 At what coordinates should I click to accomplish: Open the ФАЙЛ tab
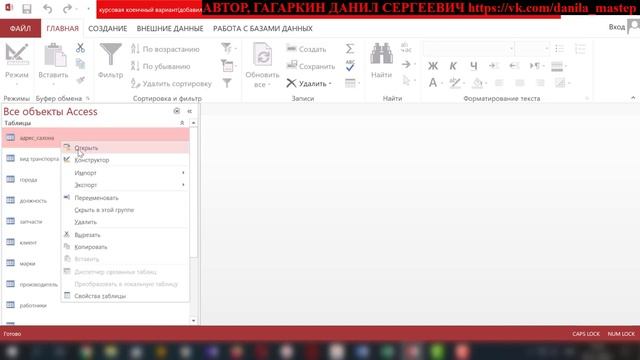pos(20,28)
